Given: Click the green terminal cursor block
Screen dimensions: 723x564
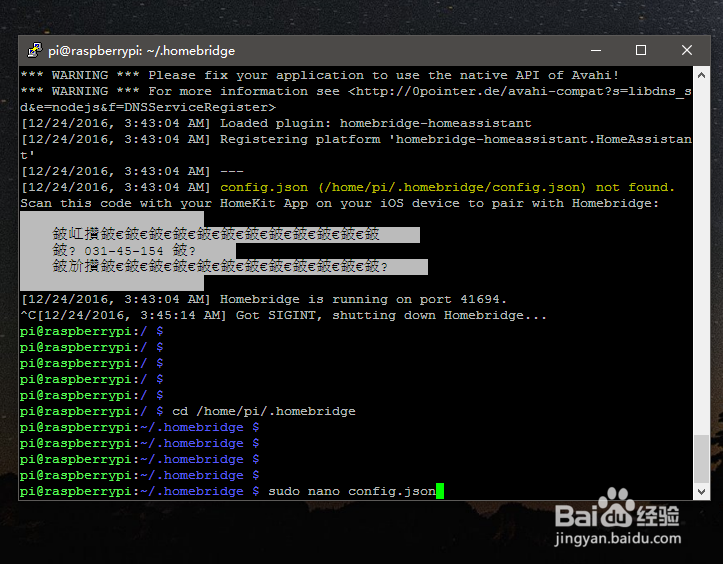Looking at the screenshot, I should click(440, 491).
